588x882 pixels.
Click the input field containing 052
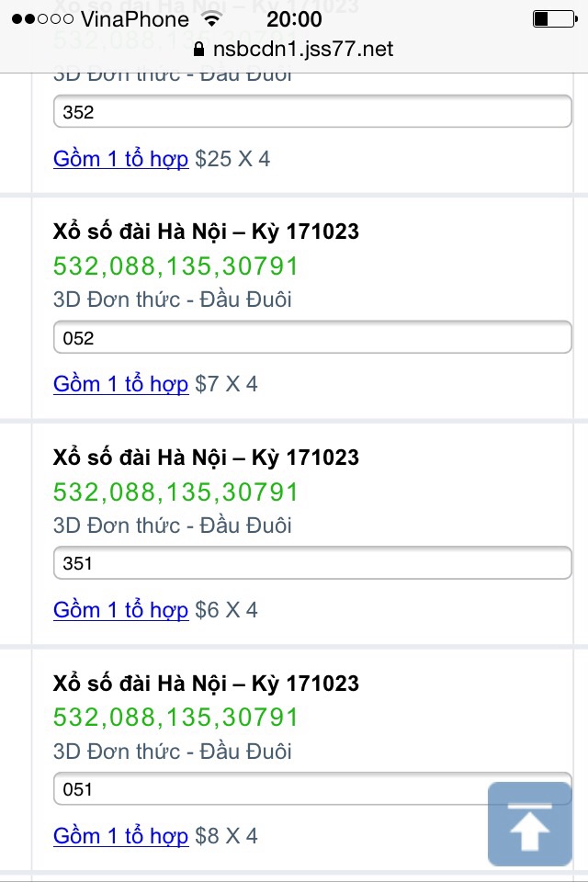[312, 337]
